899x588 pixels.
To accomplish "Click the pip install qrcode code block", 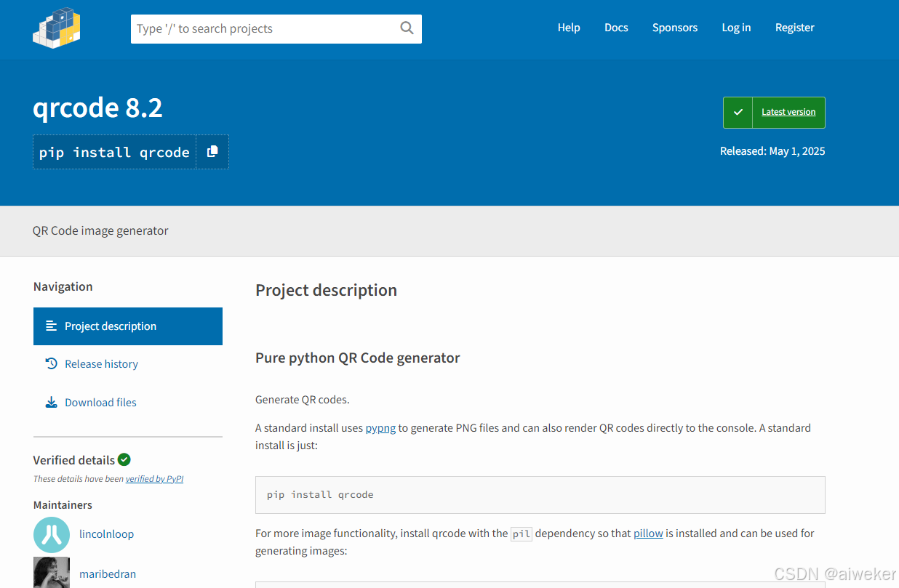I will [540, 495].
